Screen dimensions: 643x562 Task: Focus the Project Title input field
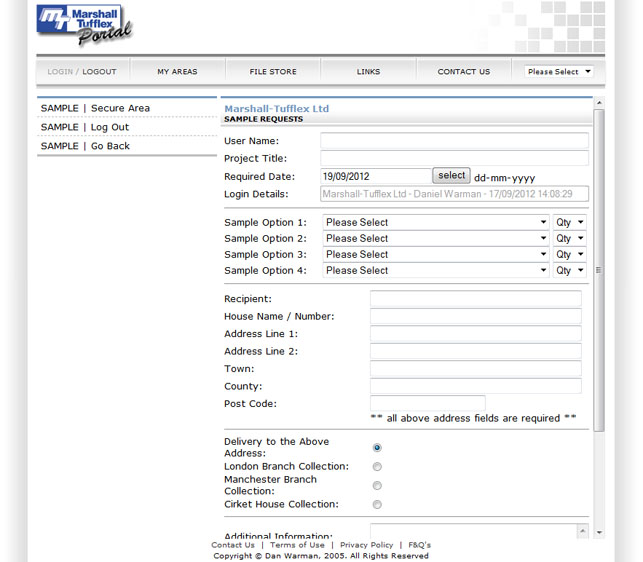454,158
